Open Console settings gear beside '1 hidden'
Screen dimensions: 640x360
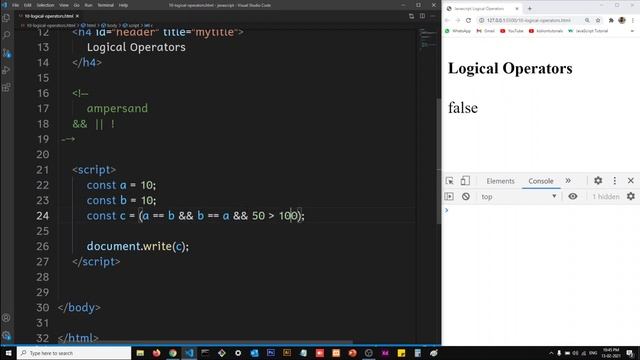tap(631, 197)
